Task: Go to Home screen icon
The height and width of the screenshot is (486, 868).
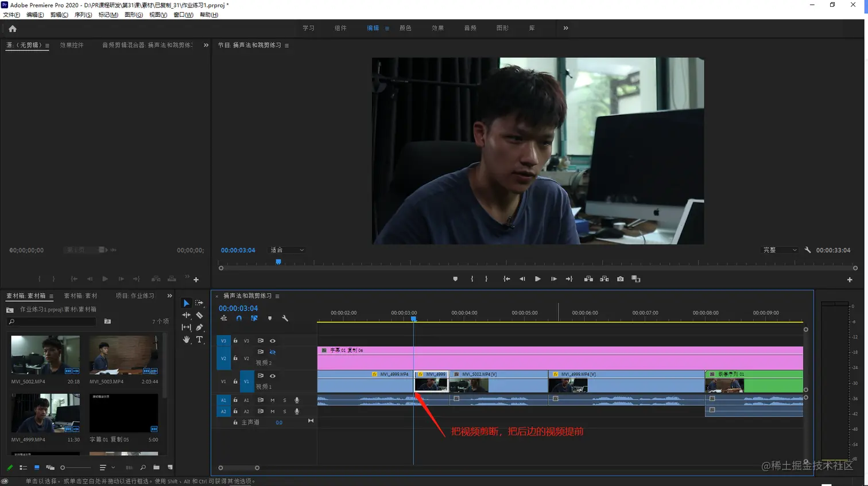Action: pos(13,29)
